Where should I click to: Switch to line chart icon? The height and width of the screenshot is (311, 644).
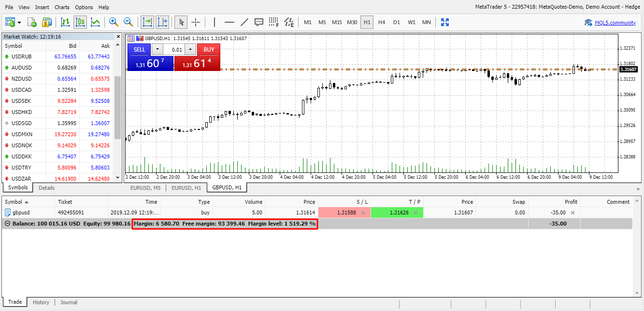[95, 22]
